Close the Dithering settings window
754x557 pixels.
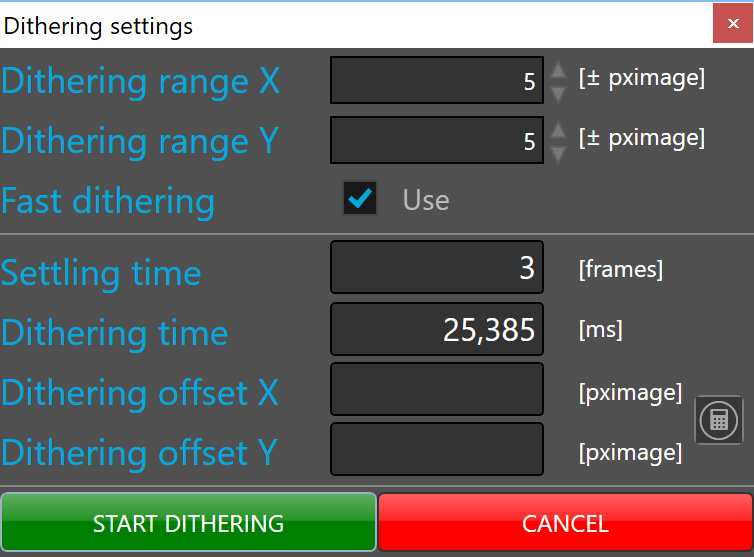coord(733,24)
